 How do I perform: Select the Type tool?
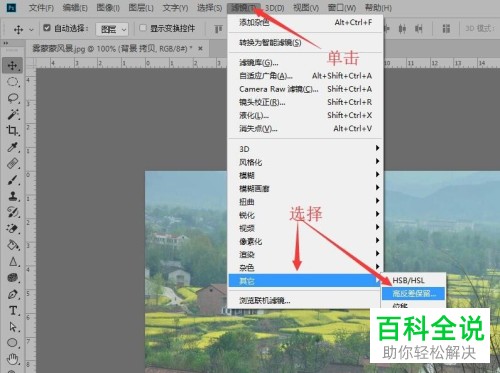pyautogui.click(x=12, y=310)
